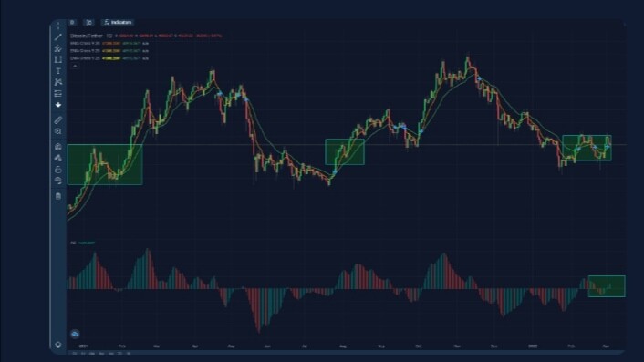Select the rectangle shapes tool

58,60
